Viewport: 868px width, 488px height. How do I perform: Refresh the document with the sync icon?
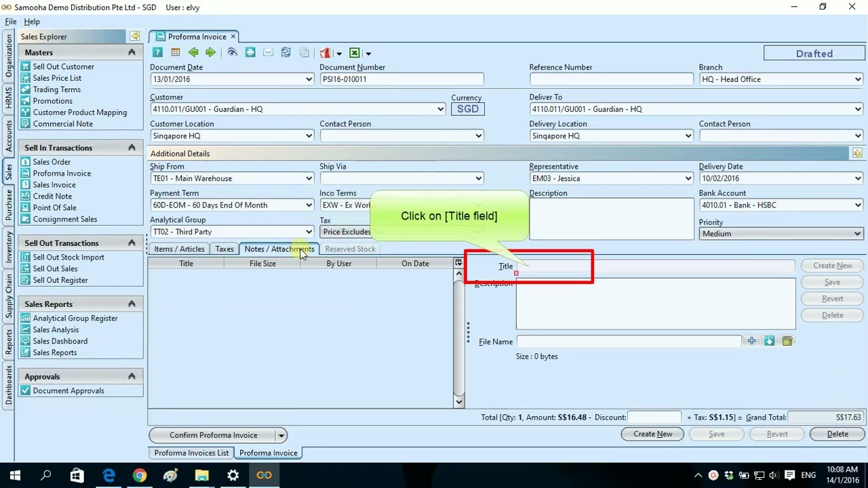(285, 53)
